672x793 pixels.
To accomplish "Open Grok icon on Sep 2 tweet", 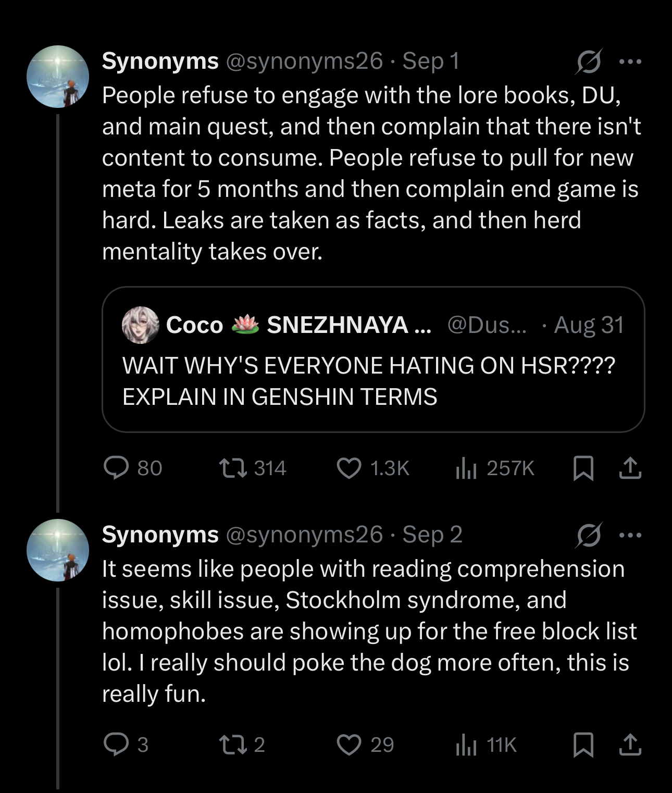I will point(589,535).
